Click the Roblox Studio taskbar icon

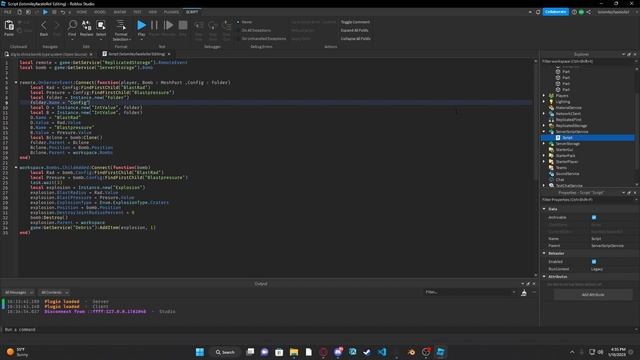coord(440,352)
